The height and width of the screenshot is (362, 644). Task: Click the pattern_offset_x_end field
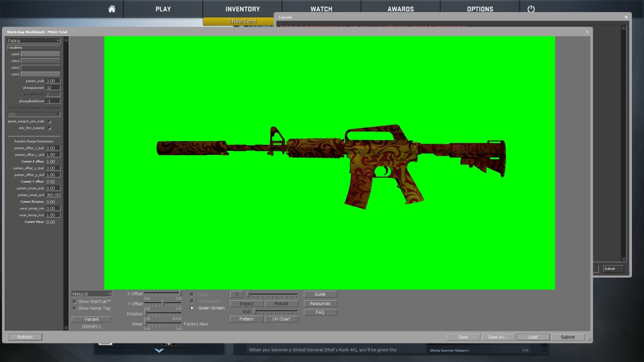point(53,155)
